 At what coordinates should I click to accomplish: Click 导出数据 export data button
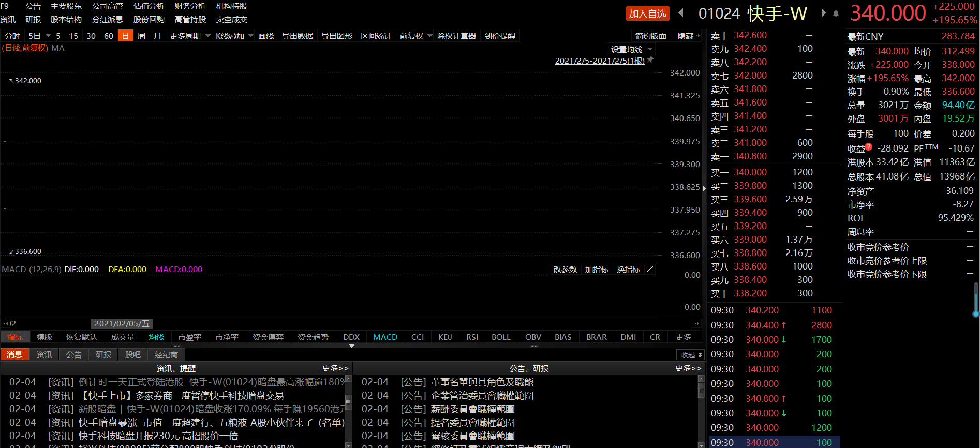pos(298,36)
